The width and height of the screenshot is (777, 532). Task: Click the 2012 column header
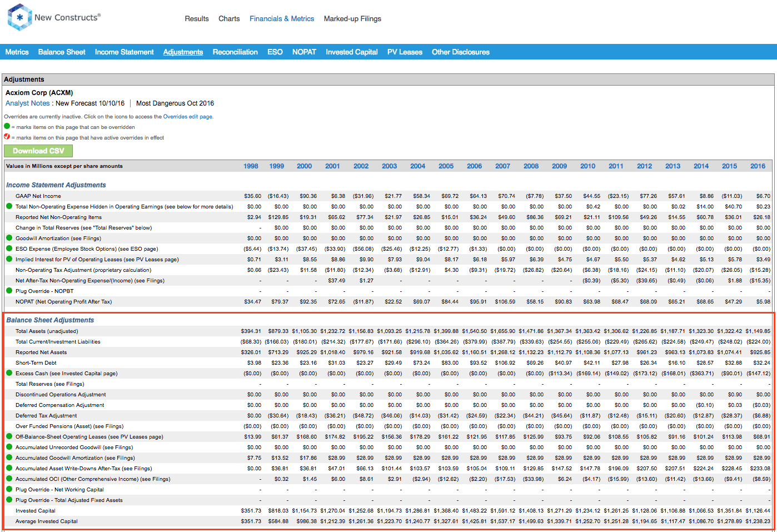(644, 166)
